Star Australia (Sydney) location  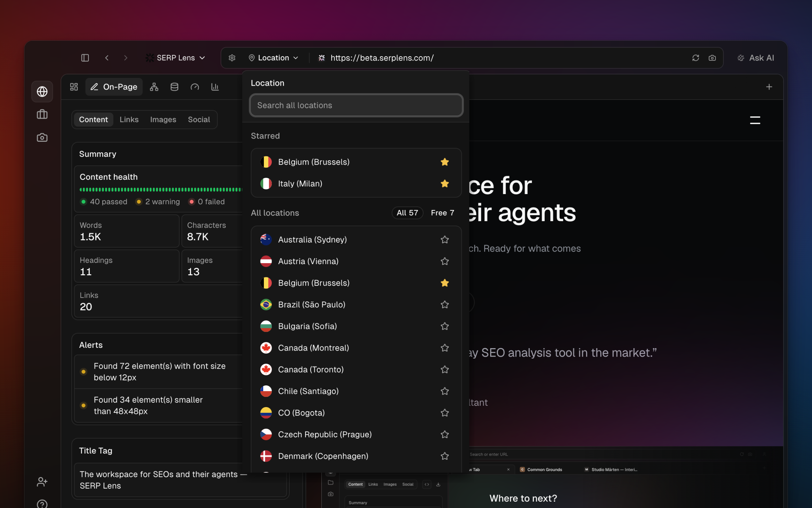click(445, 240)
